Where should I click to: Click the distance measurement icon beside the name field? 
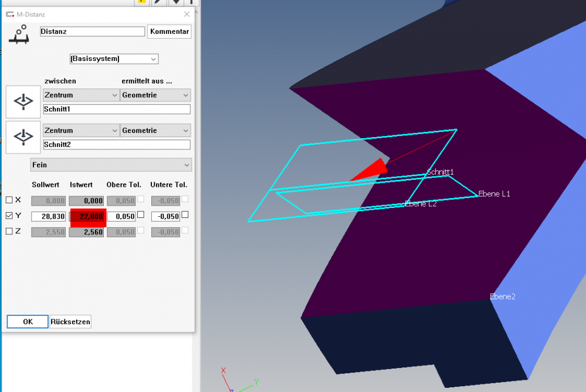[x=20, y=35]
